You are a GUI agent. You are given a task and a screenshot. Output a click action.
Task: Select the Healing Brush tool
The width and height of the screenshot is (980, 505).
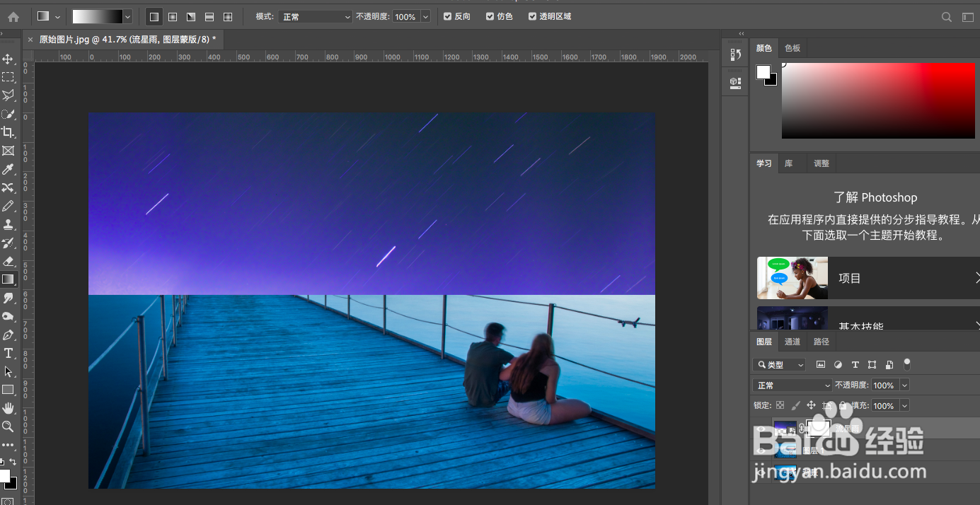pyautogui.click(x=8, y=187)
